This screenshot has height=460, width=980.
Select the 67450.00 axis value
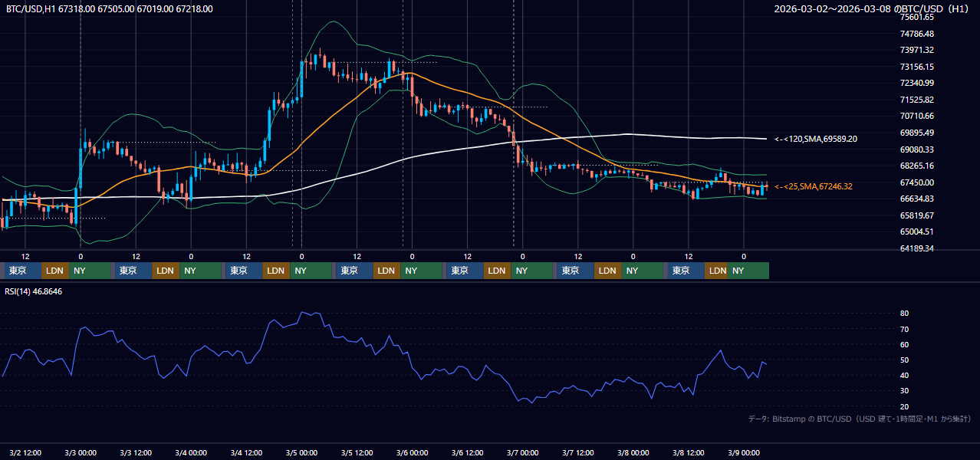pos(917,182)
